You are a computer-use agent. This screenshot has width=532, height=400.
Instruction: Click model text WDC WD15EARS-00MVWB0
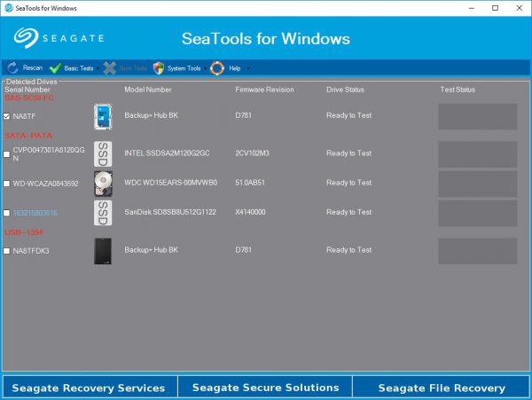[x=170, y=183]
